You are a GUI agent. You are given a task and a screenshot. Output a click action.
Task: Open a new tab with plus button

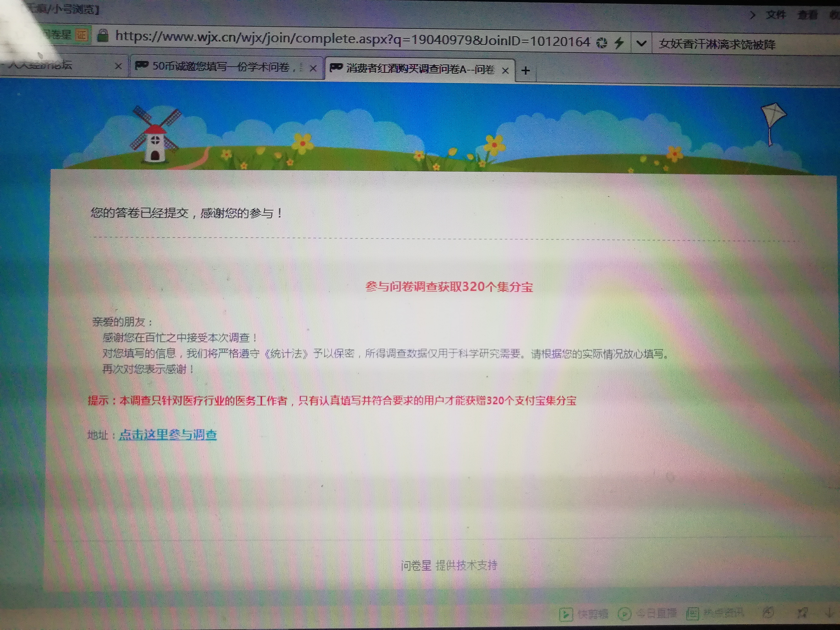[526, 70]
